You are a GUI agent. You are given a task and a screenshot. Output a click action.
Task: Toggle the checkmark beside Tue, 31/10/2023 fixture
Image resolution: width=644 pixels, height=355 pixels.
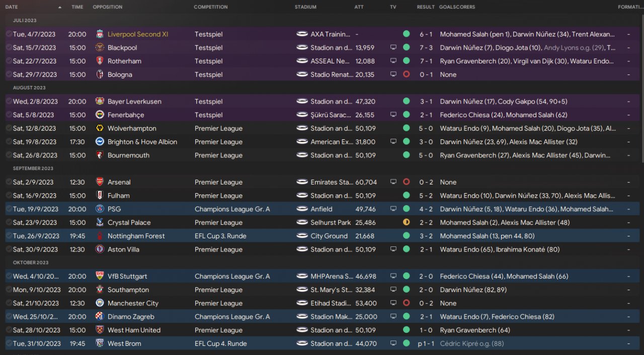9,343
